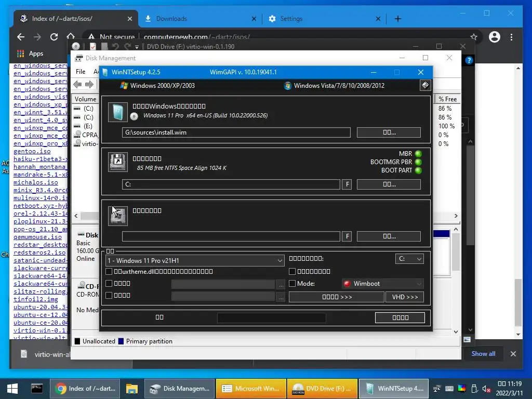Open the Chrome profile avatar
Screen dimensions: 532x399
(x=495, y=37)
